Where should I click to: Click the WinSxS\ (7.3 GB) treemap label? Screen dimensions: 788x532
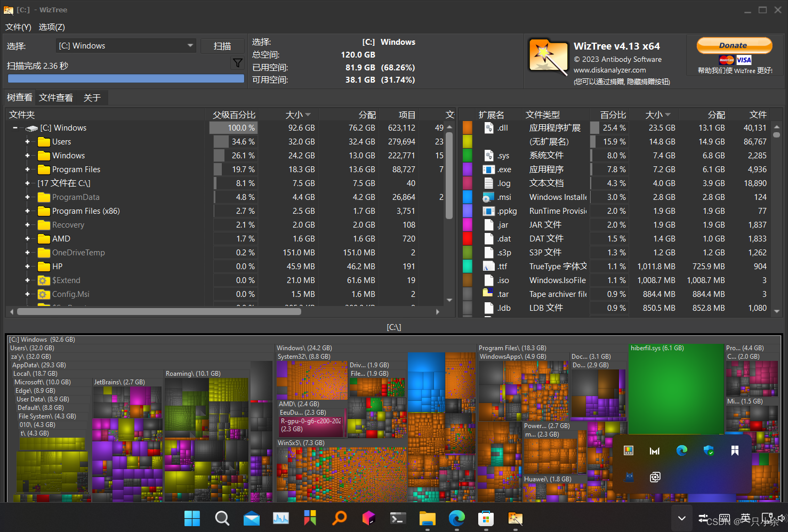point(301,443)
